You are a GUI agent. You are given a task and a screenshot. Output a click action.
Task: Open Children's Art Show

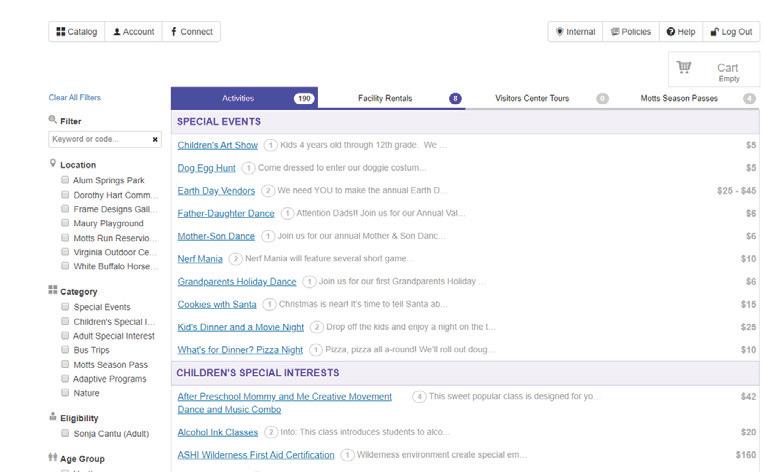pos(218,145)
